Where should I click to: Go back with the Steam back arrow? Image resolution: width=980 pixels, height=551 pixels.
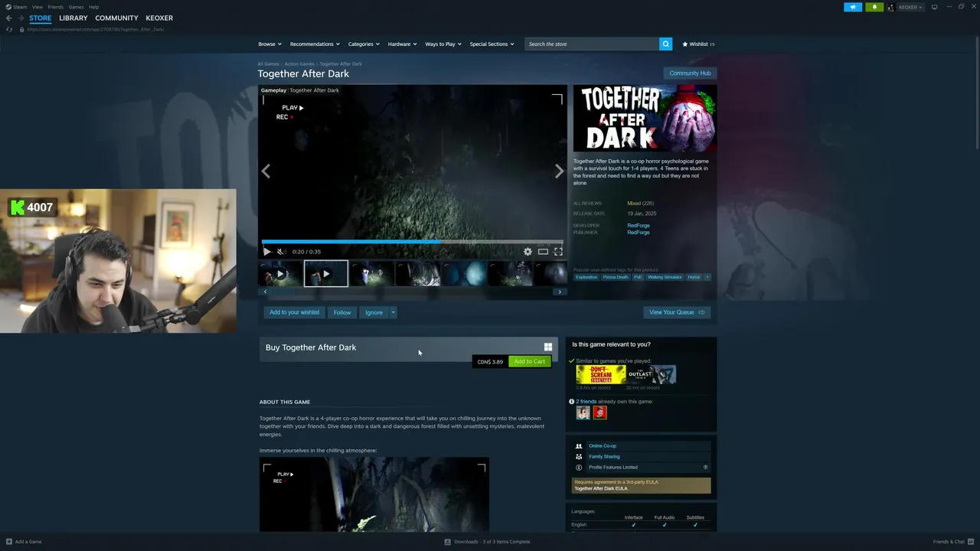click(x=8, y=18)
